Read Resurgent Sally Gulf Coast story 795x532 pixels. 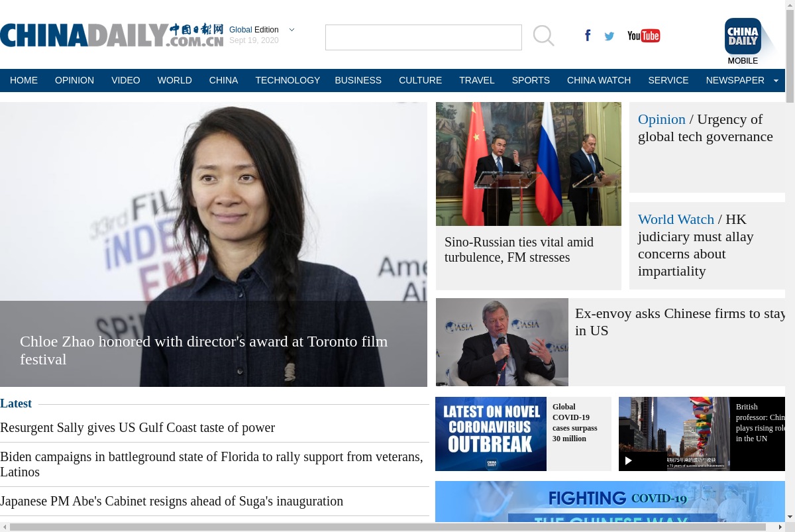pos(137,427)
